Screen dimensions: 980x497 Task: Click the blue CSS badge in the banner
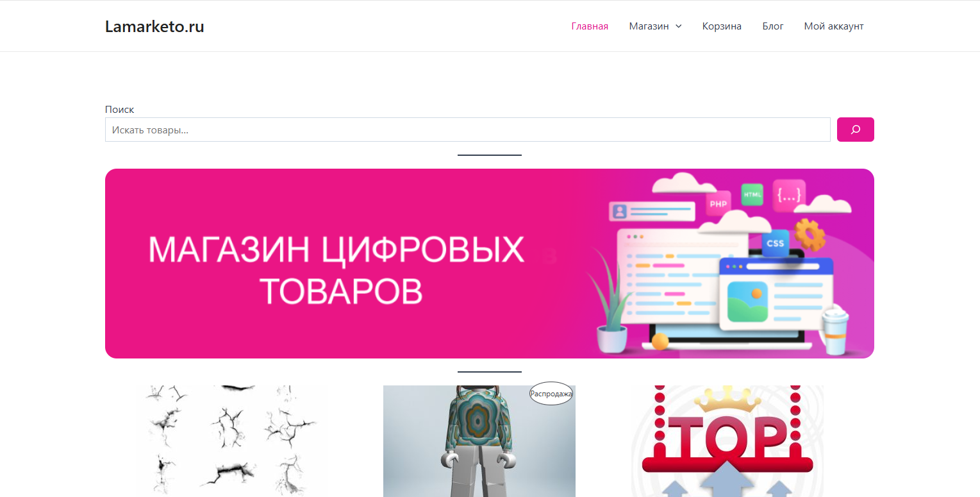[775, 244]
